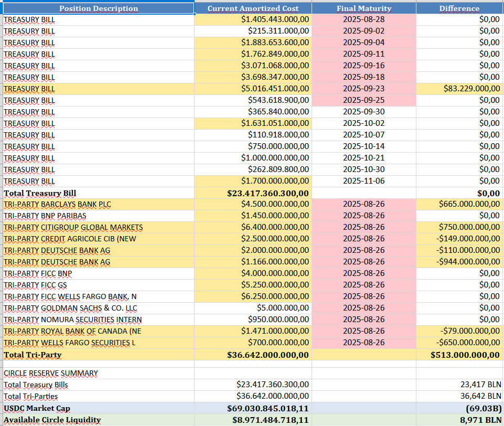Select the maturity date 2025-11-06
Viewport: 504px width, 426px height.
364,182
